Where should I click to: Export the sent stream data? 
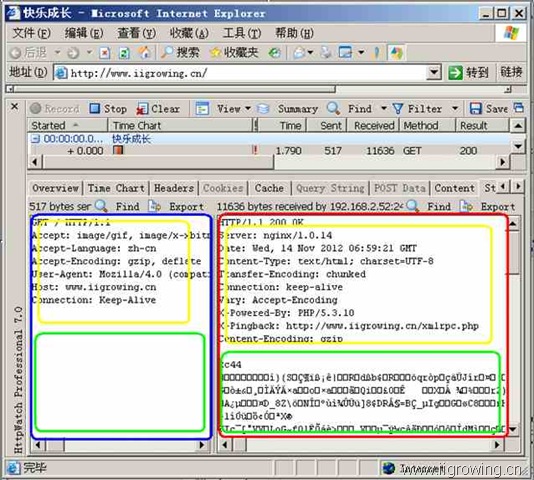point(176,206)
